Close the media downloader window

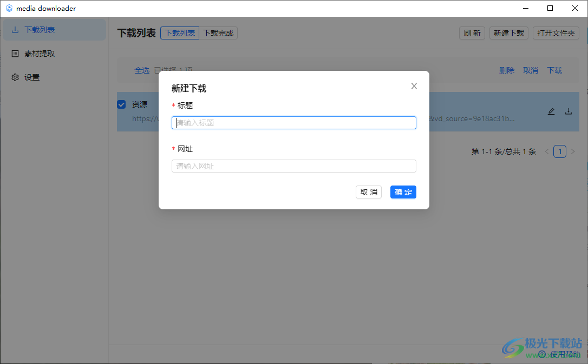[x=575, y=8]
